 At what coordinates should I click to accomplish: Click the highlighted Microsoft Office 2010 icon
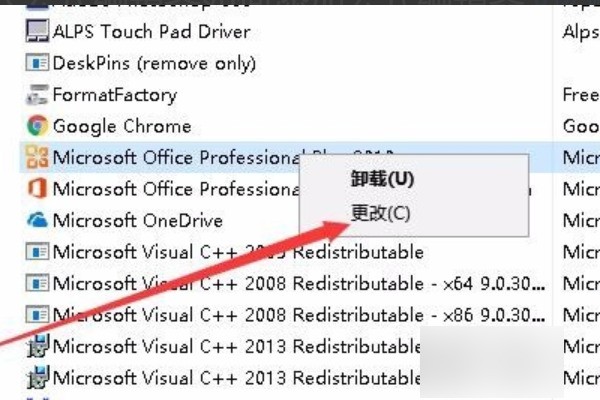(37, 157)
